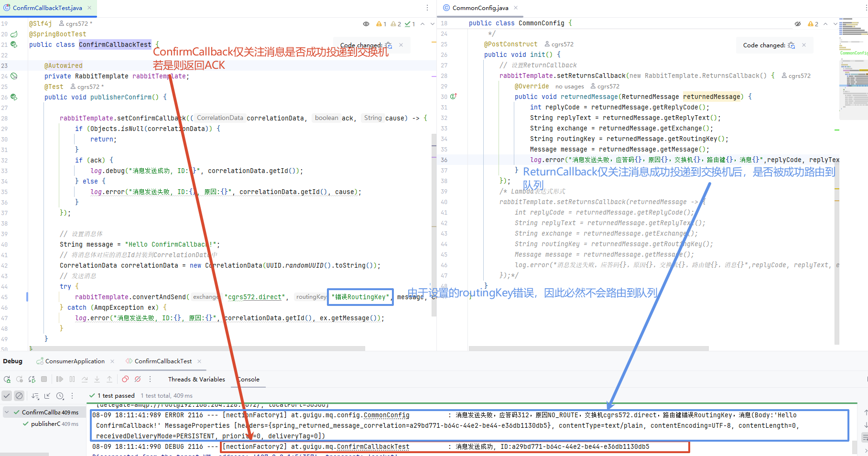Click run test gutter icon at class declaration
This screenshot has width=868, height=456.
point(14,44)
